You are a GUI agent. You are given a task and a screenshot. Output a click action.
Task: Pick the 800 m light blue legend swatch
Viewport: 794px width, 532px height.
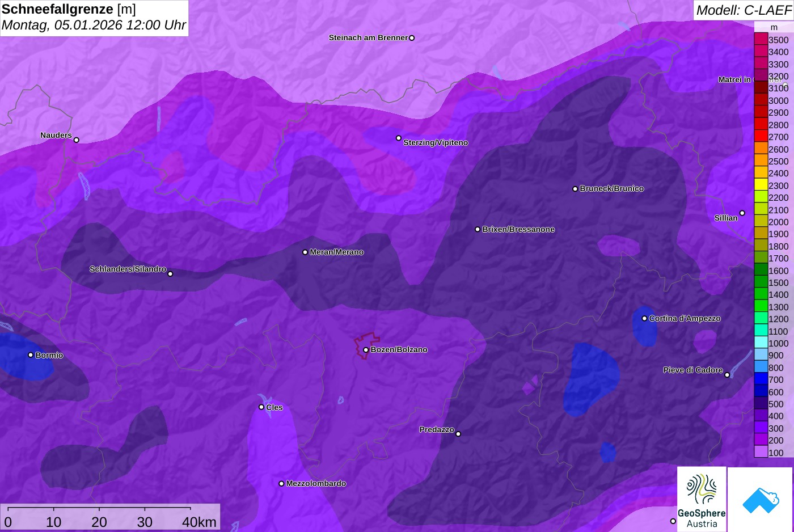(x=761, y=368)
